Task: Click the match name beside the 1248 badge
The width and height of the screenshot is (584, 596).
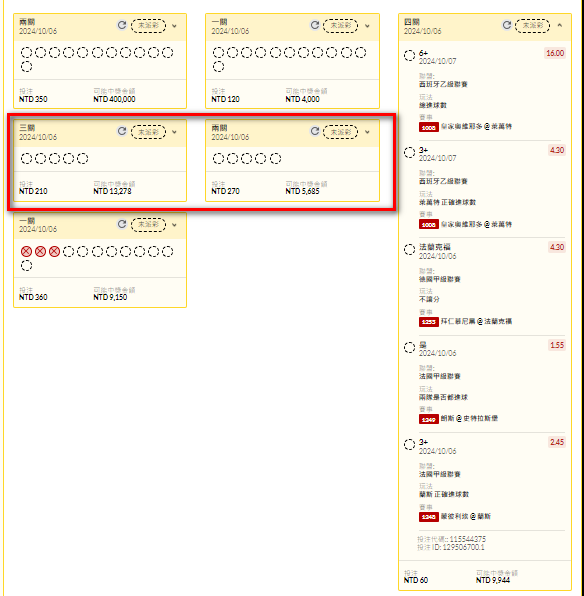Action: [x=466, y=517]
